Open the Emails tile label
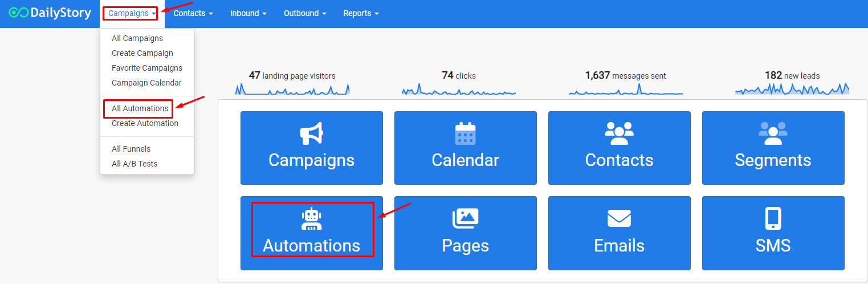 [619, 246]
